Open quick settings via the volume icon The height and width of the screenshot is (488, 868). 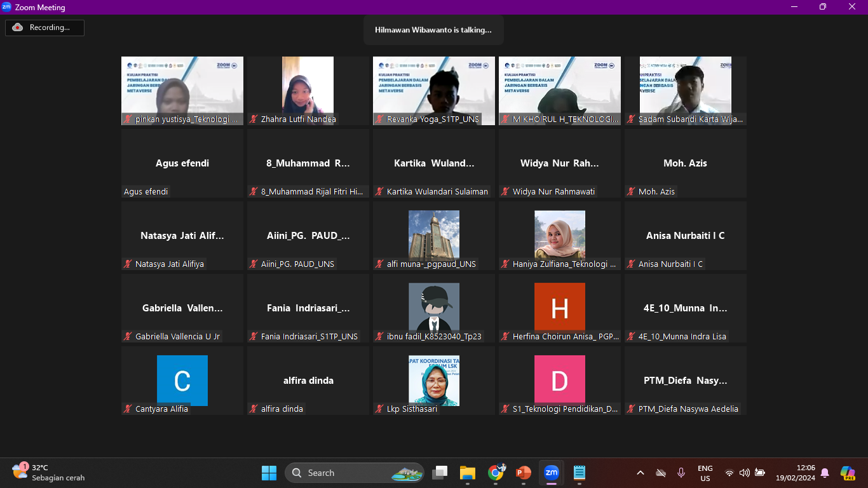coord(744,473)
